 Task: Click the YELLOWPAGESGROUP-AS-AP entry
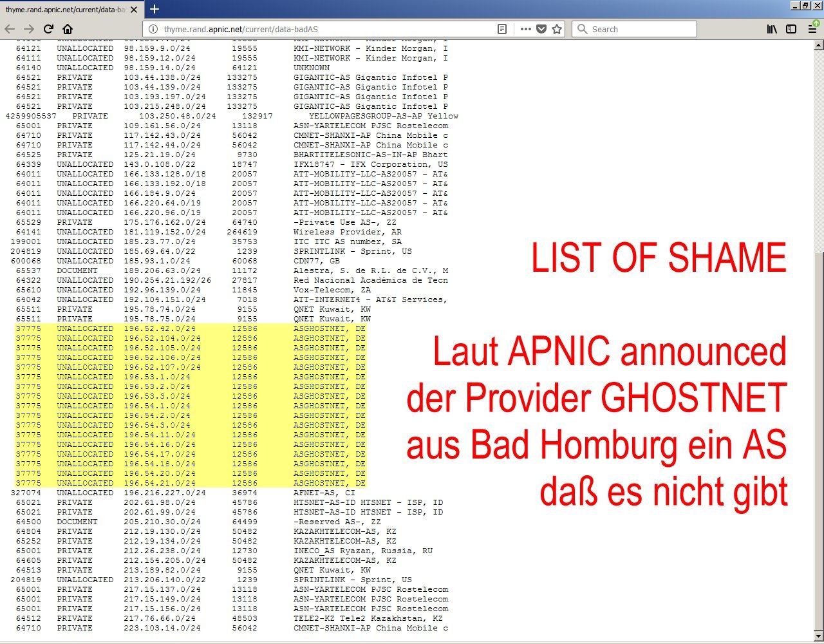pyautogui.click(x=384, y=116)
